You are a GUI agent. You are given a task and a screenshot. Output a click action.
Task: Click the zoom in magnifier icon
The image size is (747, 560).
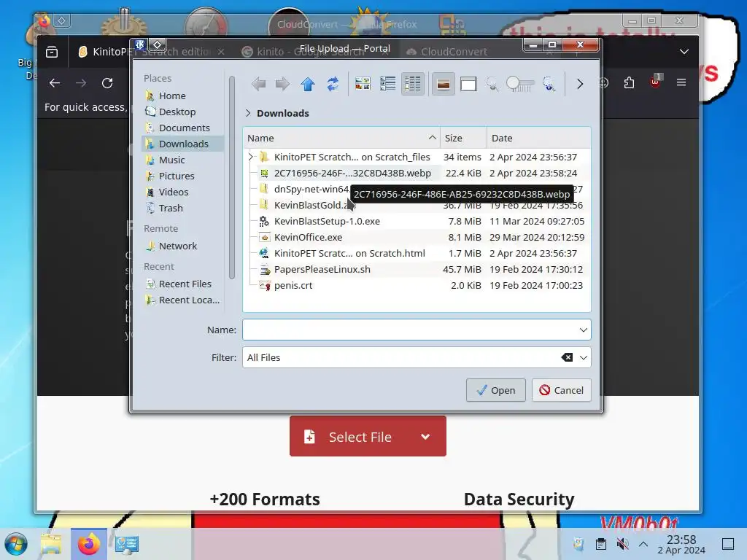549,85
